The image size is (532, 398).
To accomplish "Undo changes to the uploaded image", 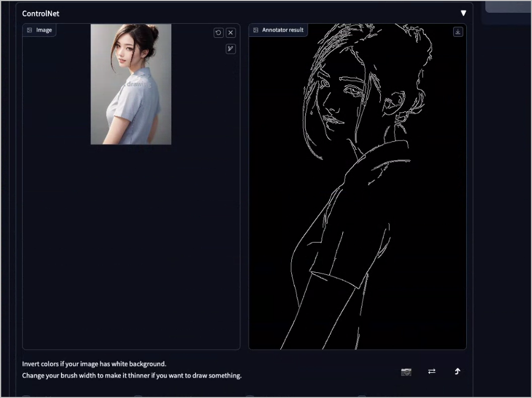I will (218, 32).
